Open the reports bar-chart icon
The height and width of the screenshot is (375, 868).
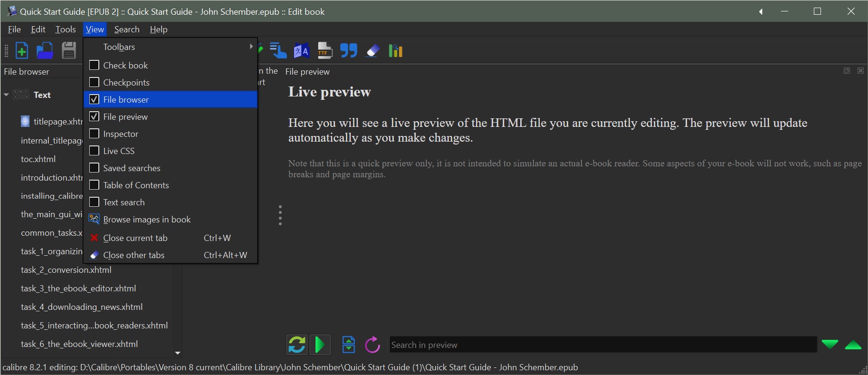click(x=396, y=50)
